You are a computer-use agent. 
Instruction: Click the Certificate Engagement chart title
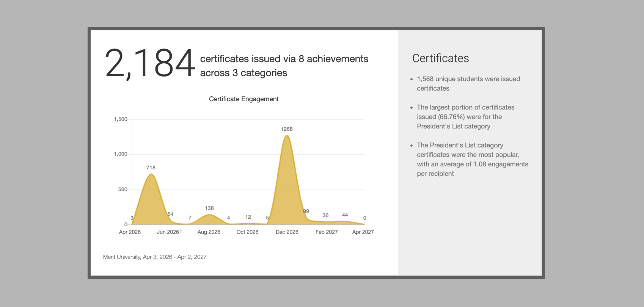[243, 99]
